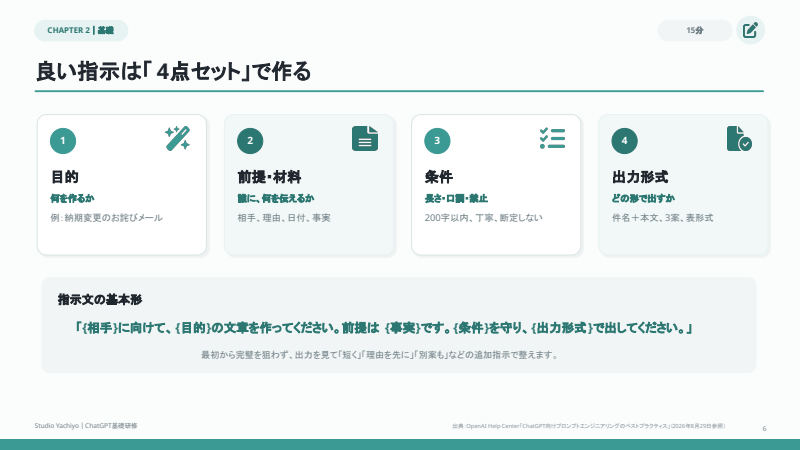800x450 pixels.
Task: Click the magic wand icon on the 目的 card
Action: (x=178, y=138)
